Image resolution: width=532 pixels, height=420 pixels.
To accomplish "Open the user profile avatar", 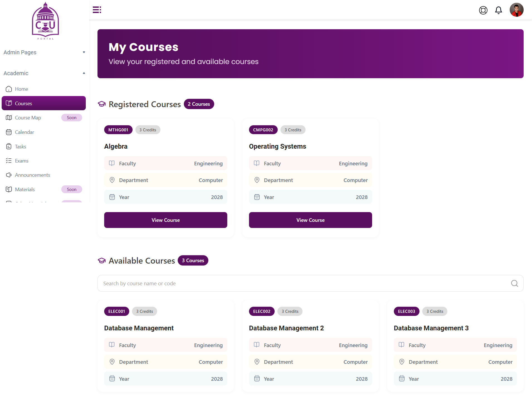I will (x=516, y=10).
